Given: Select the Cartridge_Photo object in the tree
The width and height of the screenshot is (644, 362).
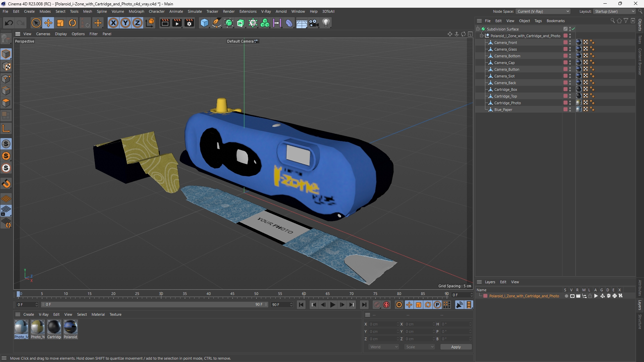Looking at the screenshot, I should (x=507, y=103).
